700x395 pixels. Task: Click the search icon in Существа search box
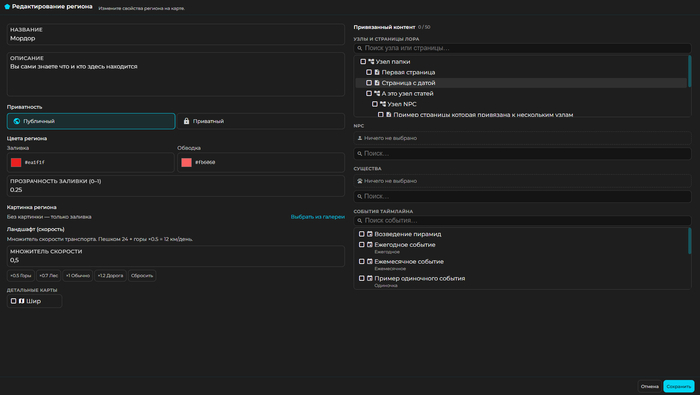click(360, 196)
